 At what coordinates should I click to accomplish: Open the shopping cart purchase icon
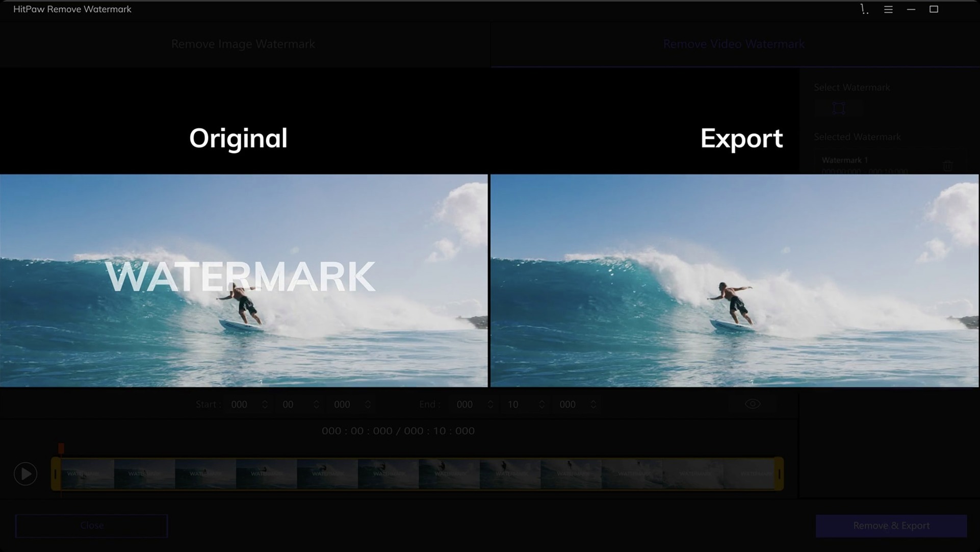[x=864, y=9]
